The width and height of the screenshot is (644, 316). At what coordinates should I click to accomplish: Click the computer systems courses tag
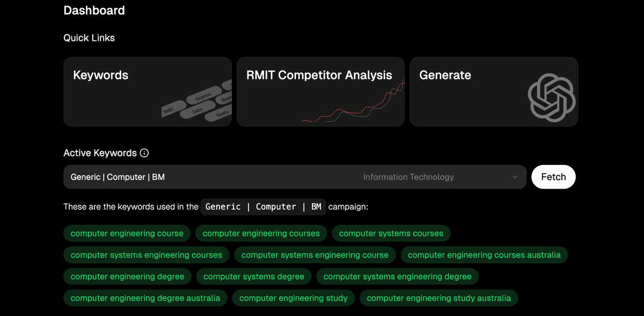pyautogui.click(x=391, y=233)
